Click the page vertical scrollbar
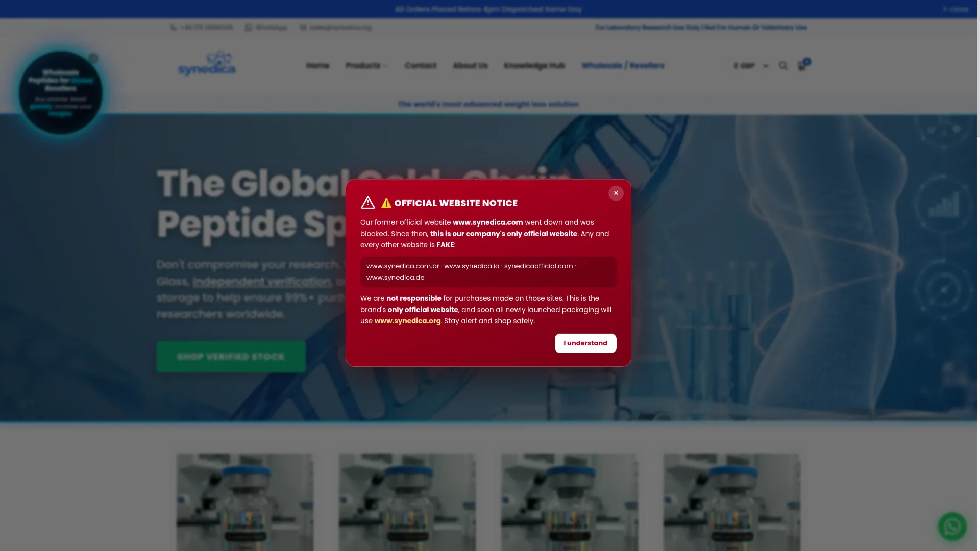980x551 pixels. [x=978, y=69]
